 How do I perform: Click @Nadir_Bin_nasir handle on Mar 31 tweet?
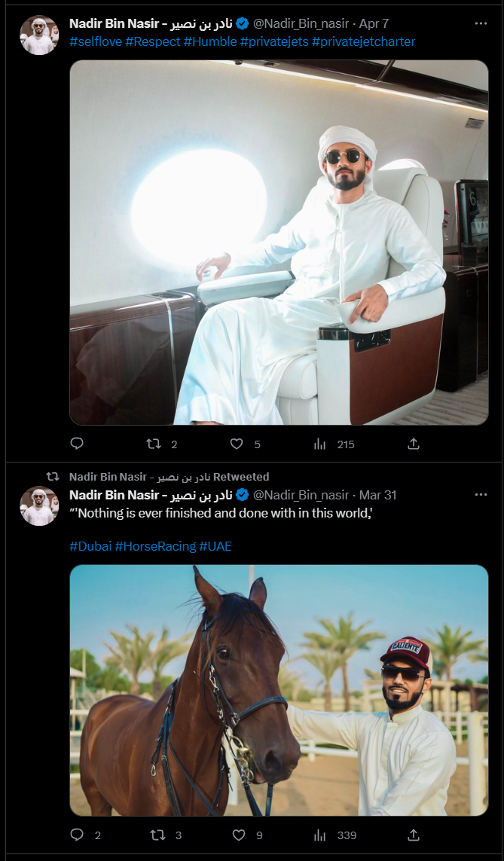coord(300,495)
